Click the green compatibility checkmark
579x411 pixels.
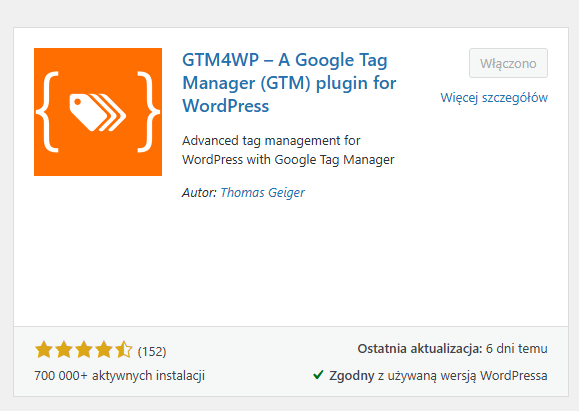pos(318,375)
